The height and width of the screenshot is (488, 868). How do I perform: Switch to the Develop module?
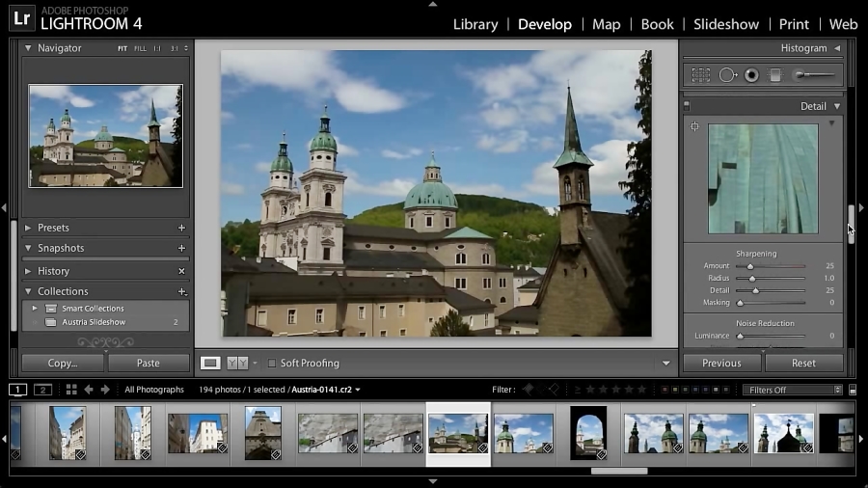545,24
